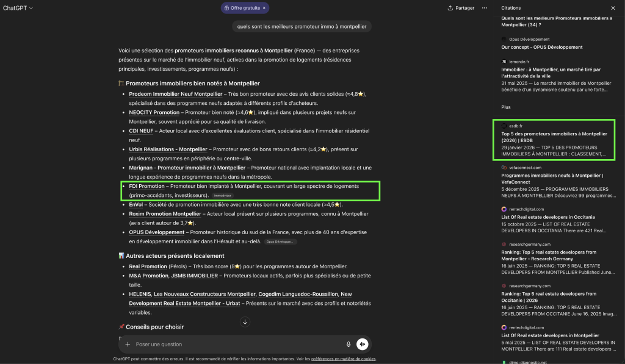Click the Opus Développement source chip

(281, 242)
